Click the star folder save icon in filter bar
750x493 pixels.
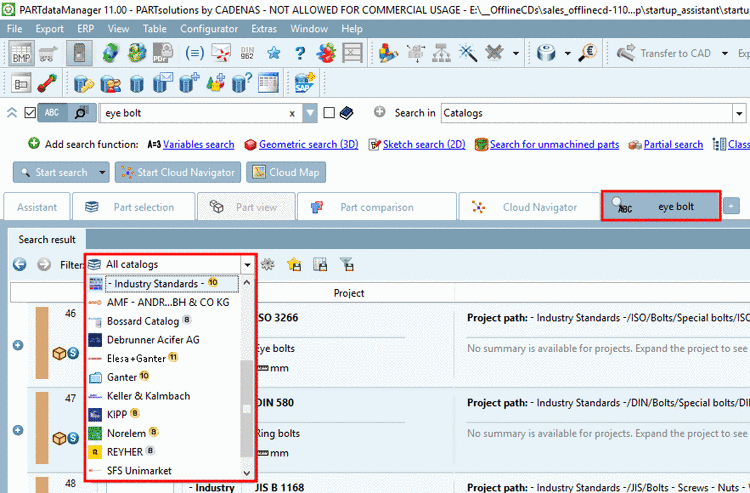[294, 264]
